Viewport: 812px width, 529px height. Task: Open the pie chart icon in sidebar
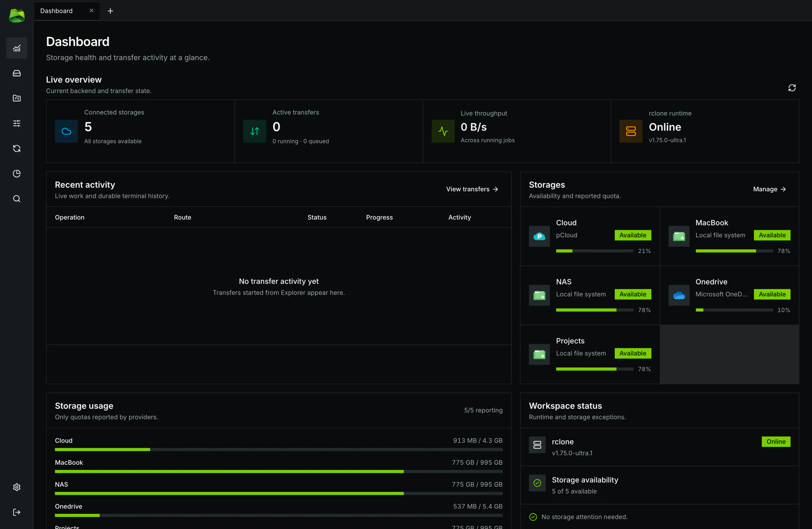[x=17, y=173]
